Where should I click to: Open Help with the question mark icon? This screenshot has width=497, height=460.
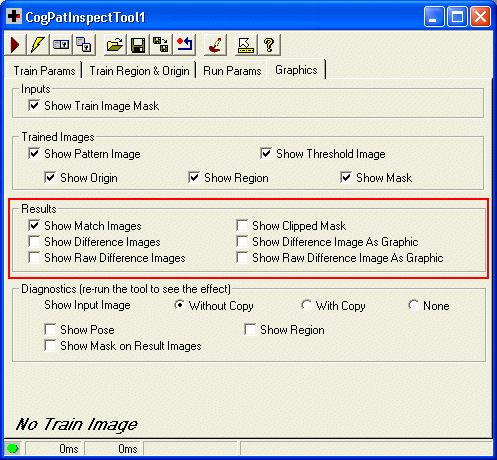point(269,45)
